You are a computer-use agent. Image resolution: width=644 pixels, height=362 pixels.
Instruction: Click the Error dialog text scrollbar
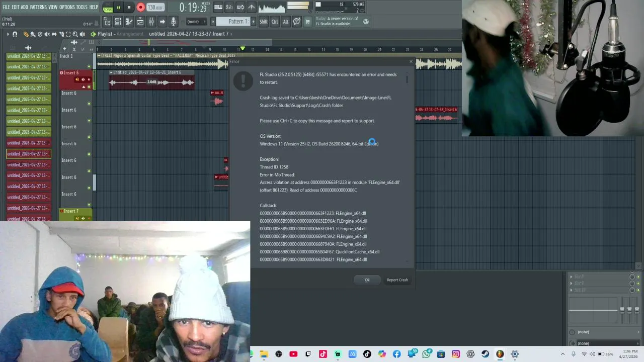coord(407,79)
